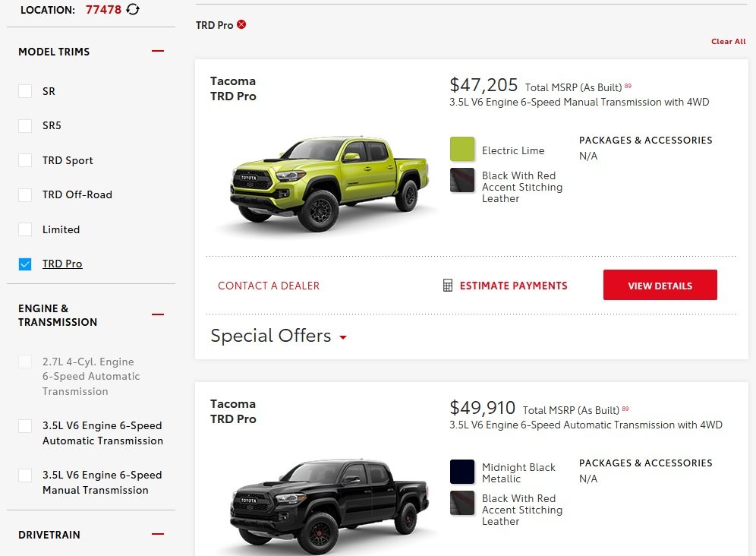756x556 pixels.
Task: Select 3.5L V6 6-Speed Automatic Transmission checkbox
Action: (x=25, y=426)
